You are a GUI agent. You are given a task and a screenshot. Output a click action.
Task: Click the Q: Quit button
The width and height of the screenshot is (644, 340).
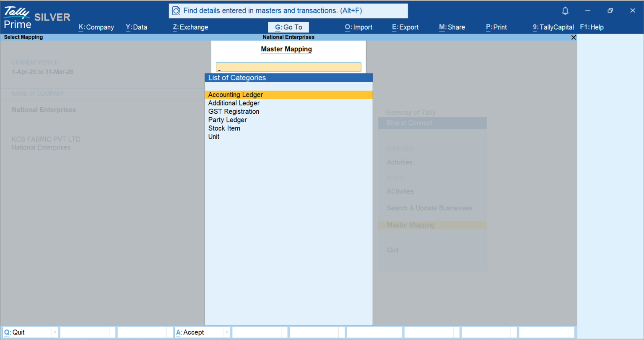(x=27, y=332)
